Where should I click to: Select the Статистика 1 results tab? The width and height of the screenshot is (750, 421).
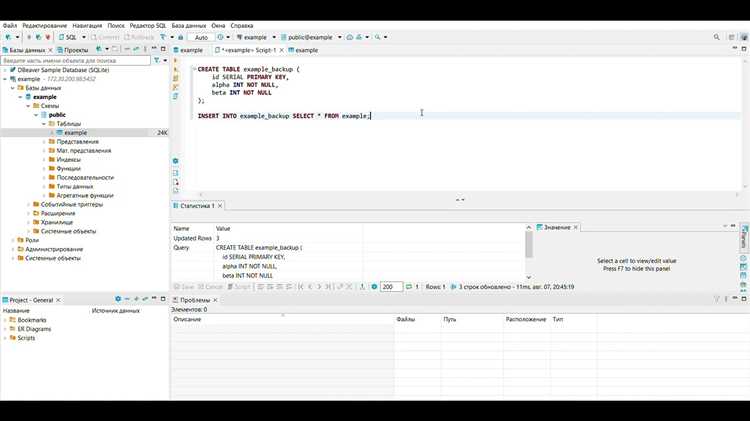197,206
